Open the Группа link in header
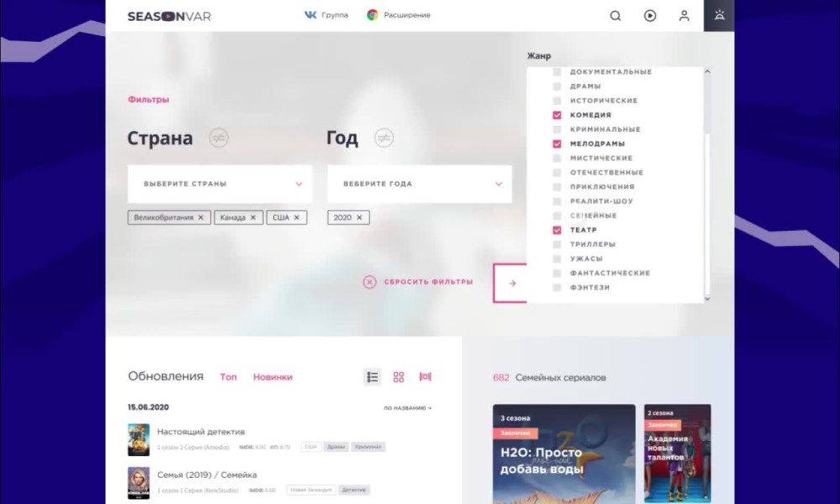The height and width of the screenshot is (504, 840). tap(335, 15)
